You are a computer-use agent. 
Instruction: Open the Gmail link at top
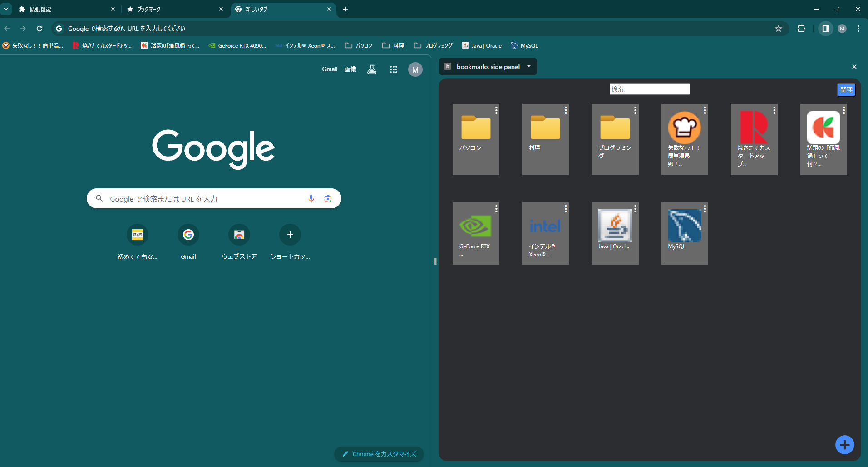330,69
